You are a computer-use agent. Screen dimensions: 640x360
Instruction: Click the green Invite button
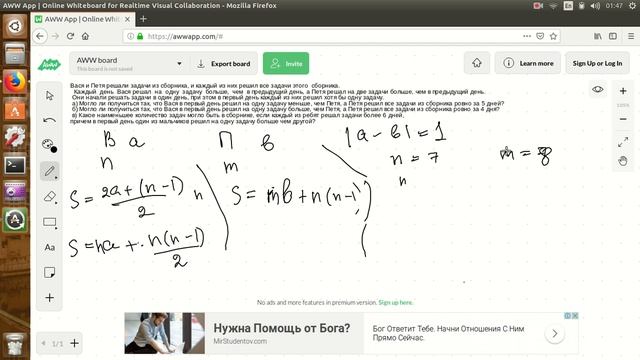click(x=286, y=64)
